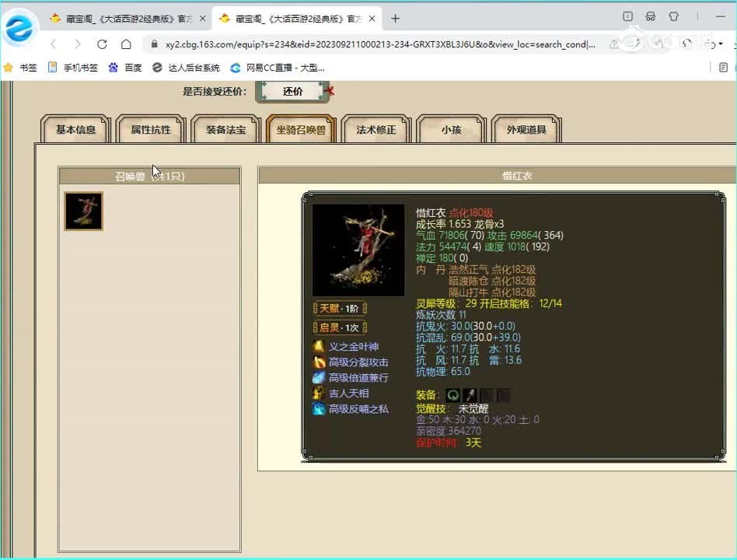The height and width of the screenshot is (560, 737).
Task: Open the 基本信息 tab
Action: pos(75,129)
